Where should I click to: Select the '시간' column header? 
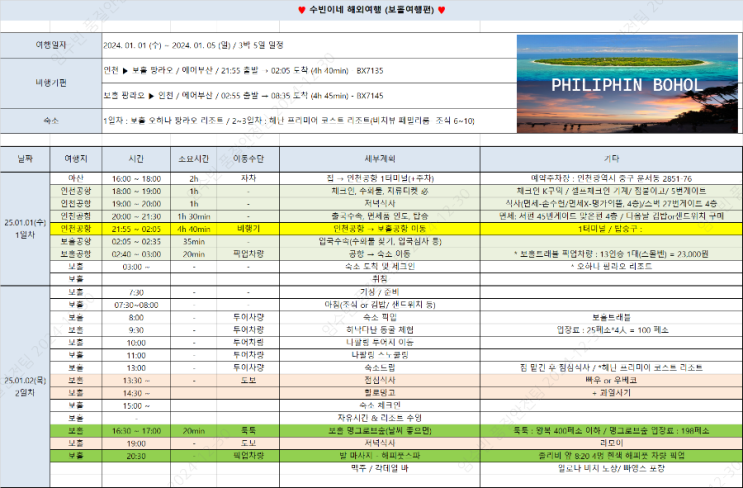pyautogui.click(x=136, y=159)
